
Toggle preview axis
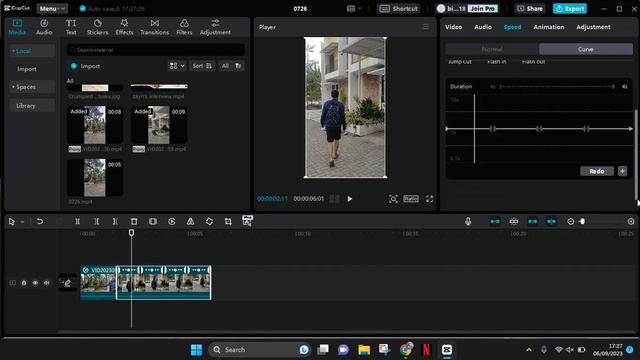tap(551, 221)
